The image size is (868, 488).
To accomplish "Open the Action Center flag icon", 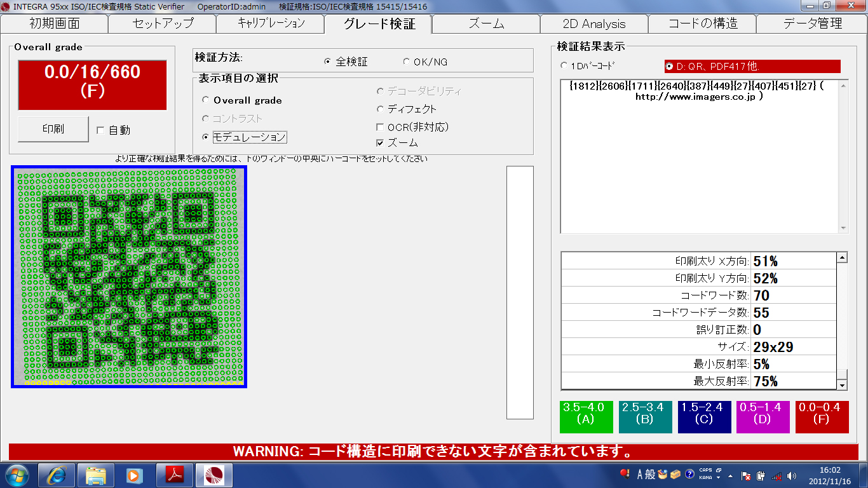I will click(x=746, y=475).
